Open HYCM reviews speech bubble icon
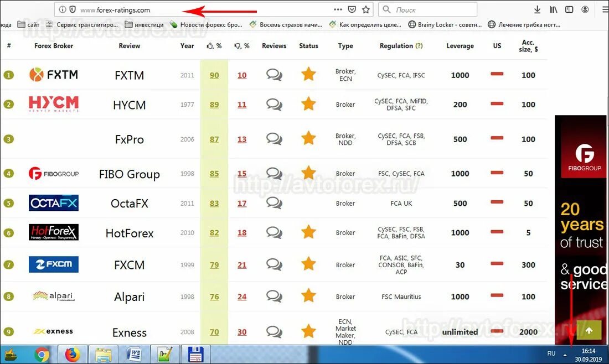This screenshot has width=609, height=364. click(274, 104)
